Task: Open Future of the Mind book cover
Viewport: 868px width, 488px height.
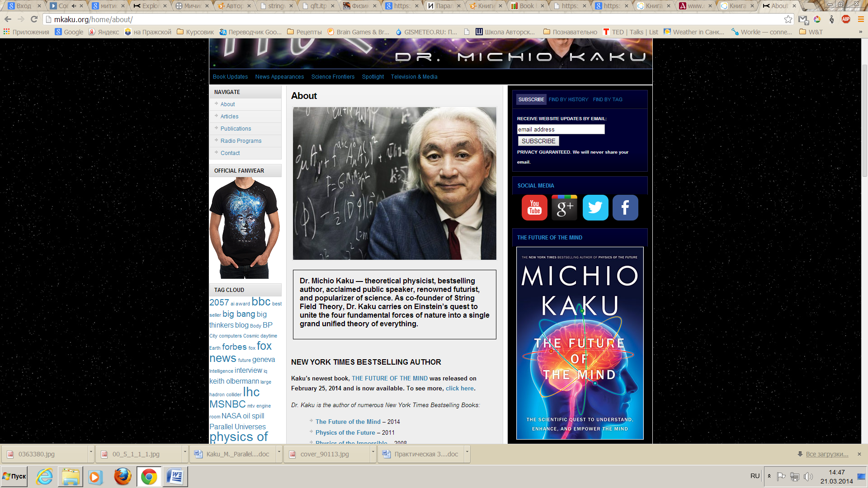Action: [580, 343]
